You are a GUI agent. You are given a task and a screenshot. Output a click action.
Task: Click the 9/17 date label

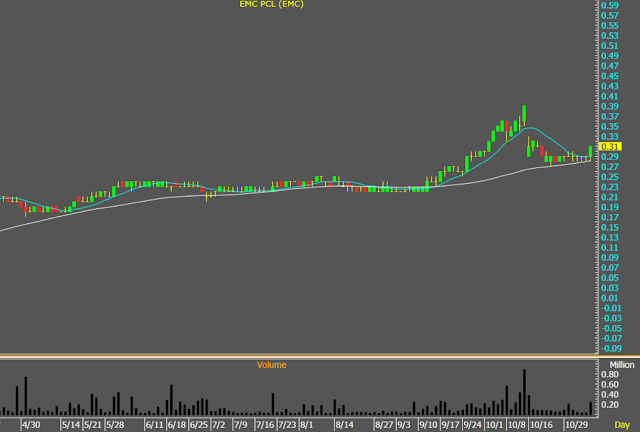(x=450, y=425)
